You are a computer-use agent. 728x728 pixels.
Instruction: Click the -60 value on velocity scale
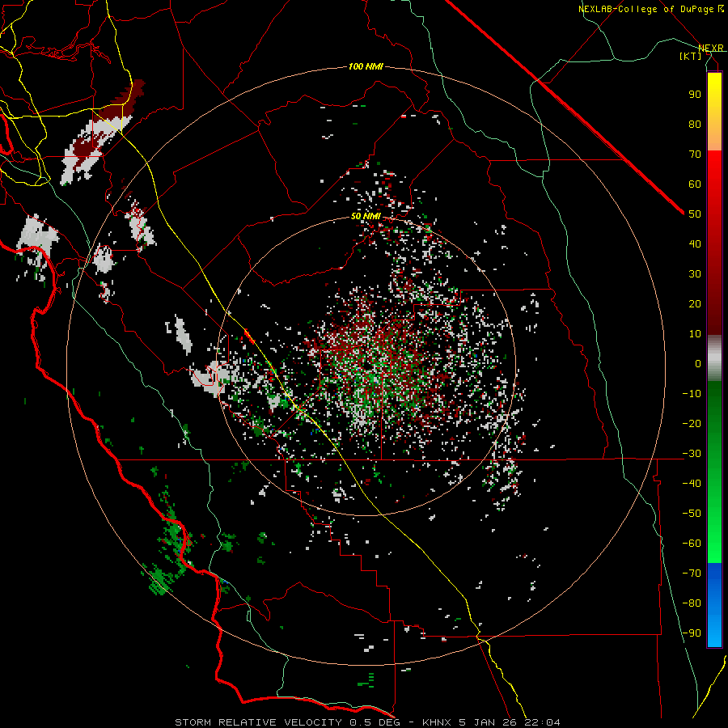point(692,544)
